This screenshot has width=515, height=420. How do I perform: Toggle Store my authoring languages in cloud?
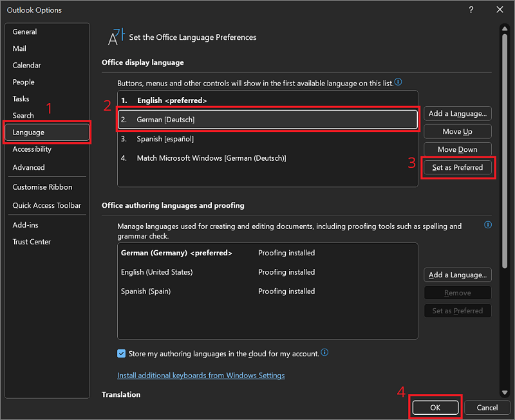pos(122,354)
